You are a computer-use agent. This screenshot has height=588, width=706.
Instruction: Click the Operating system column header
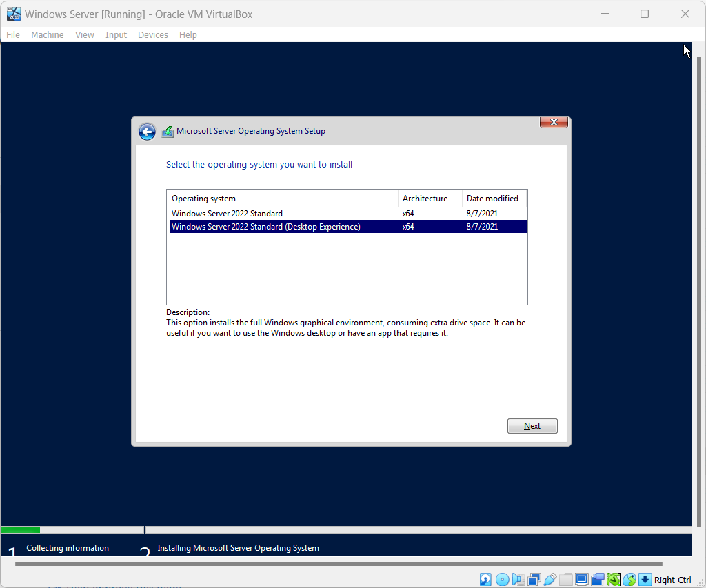(x=282, y=199)
